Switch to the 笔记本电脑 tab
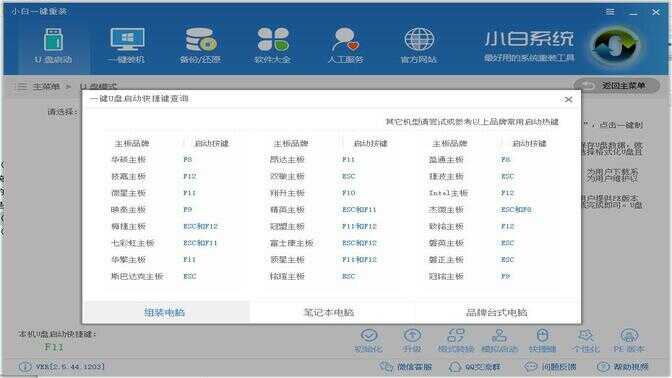The height and width of the screenshot is (378, 672). (x=329, y=312)
